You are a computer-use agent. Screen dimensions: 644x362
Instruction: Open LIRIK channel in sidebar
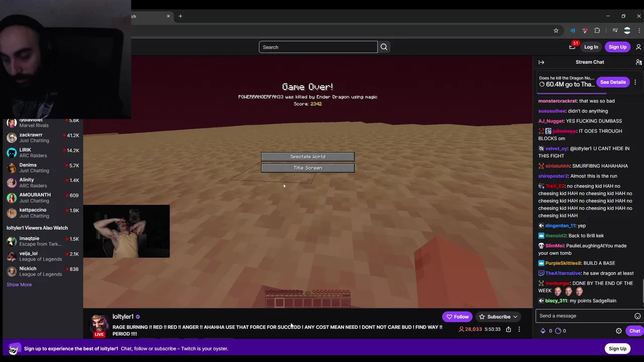42,153
